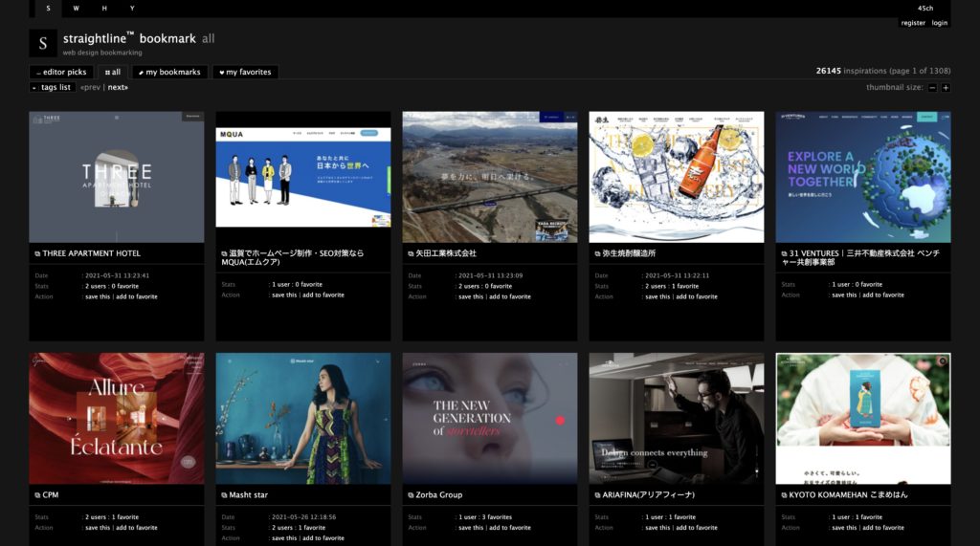The image size is (980, 546).
Task: Go to next page
Action: pyautogui.click(x=118, y=87)
